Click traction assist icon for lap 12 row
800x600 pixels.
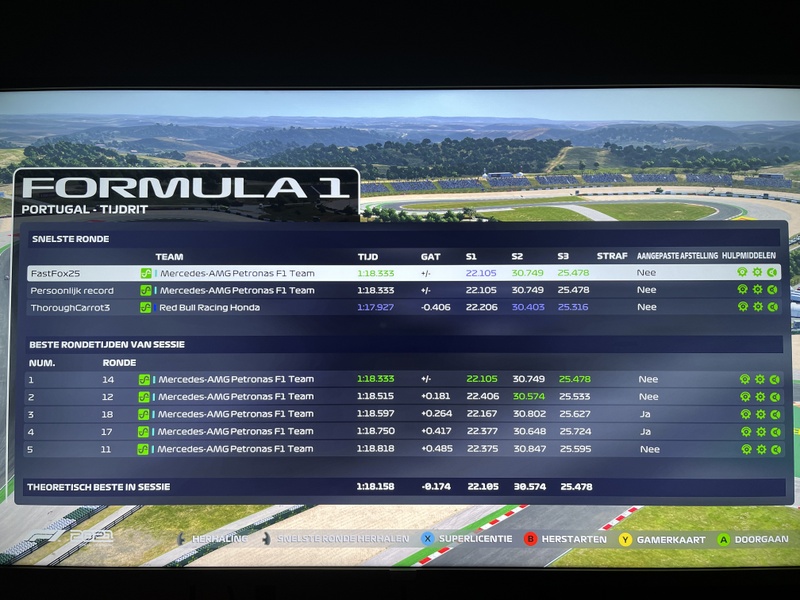click(x=745, y=397)
